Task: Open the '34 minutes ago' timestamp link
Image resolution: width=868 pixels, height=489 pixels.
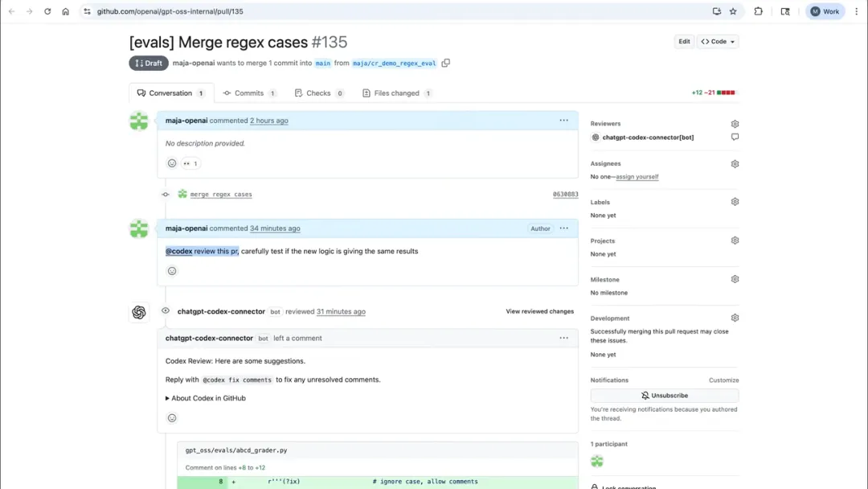Action: [x=275, y=228]
